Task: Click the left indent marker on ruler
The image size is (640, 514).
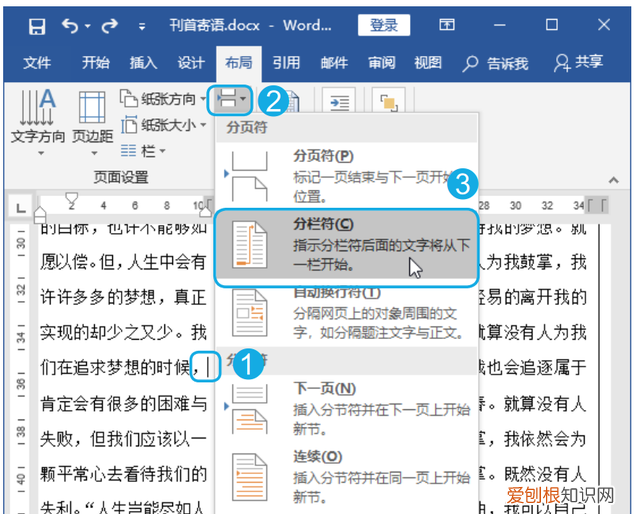Action: pos(40,216)
